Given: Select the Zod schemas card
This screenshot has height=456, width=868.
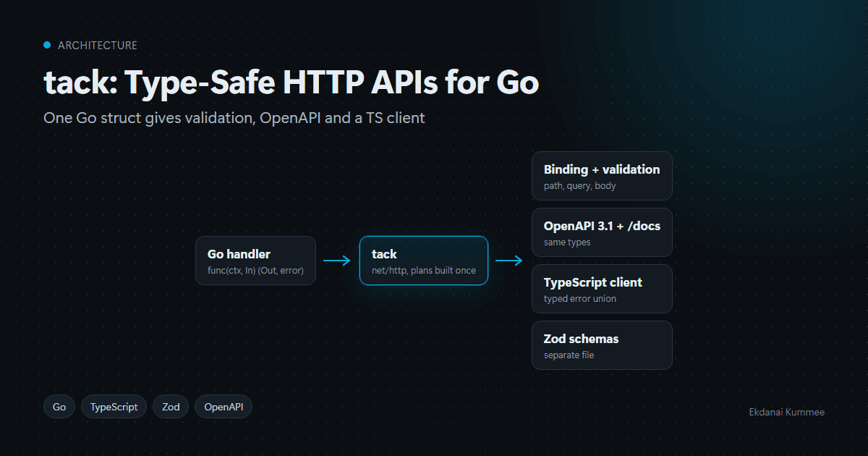Looking at the screenshot, I should click(x=602, y=345).
